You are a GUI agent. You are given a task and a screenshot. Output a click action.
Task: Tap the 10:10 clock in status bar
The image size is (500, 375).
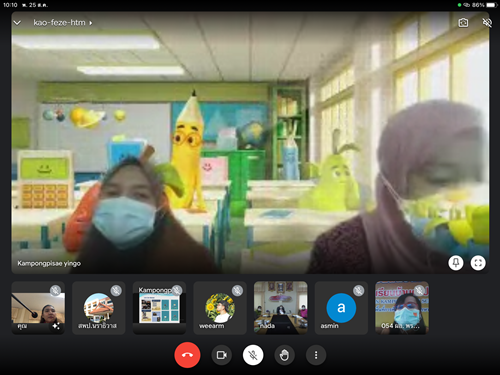point(10,5)
